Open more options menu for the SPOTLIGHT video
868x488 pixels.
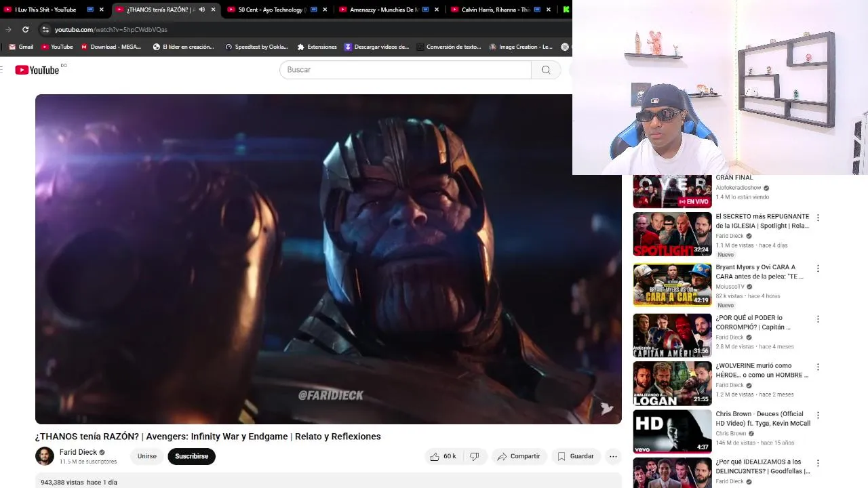tap(818, 218)
